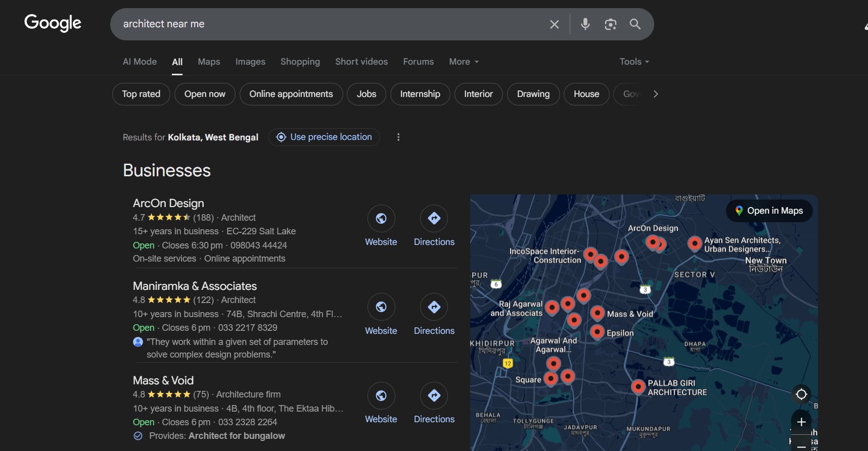Apply the House filter chip
The height and width of the screenshot is (451, 868).
coord(586,94)
